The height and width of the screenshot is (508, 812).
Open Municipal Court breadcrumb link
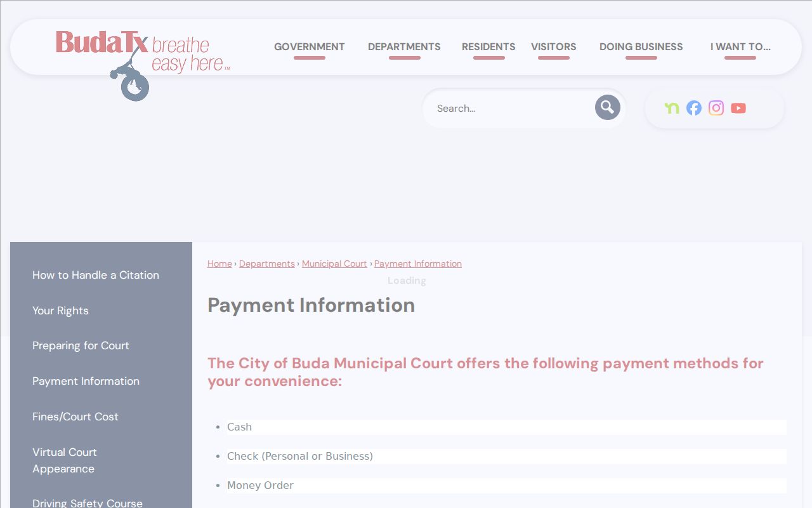pos(334,264)
